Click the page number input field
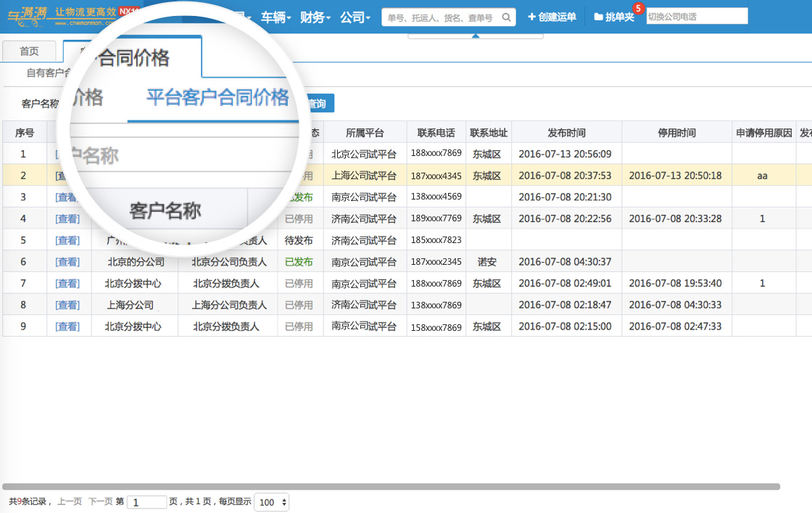This screenshot has width=812, height=513. (x=146, y=501)
